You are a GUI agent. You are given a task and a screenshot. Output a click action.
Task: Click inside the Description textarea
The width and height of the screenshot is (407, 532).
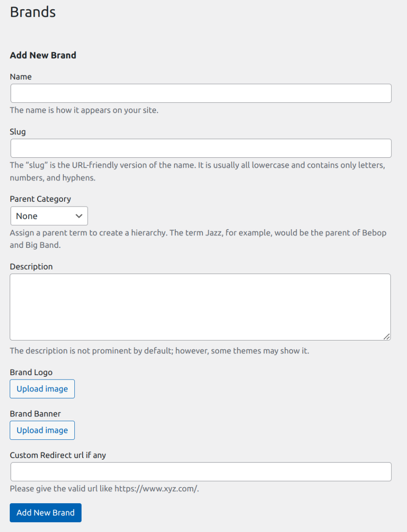point(200,307)
